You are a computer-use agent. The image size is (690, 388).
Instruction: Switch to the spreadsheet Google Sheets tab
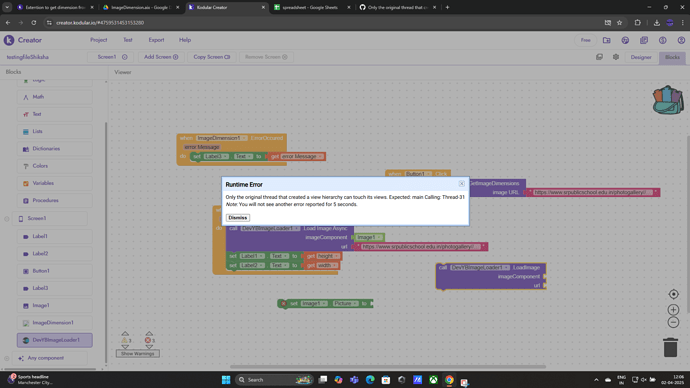pyautogui.click(x=310, y=7)
